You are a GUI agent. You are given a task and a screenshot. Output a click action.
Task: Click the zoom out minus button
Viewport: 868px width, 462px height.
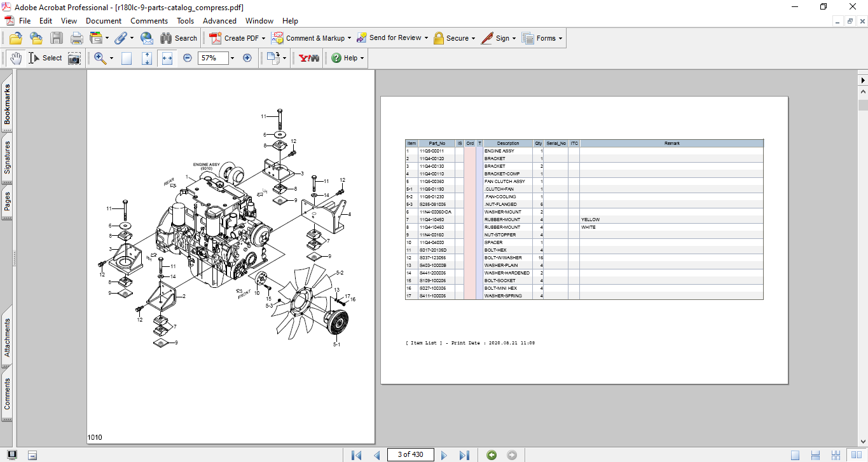click(188, 58)
